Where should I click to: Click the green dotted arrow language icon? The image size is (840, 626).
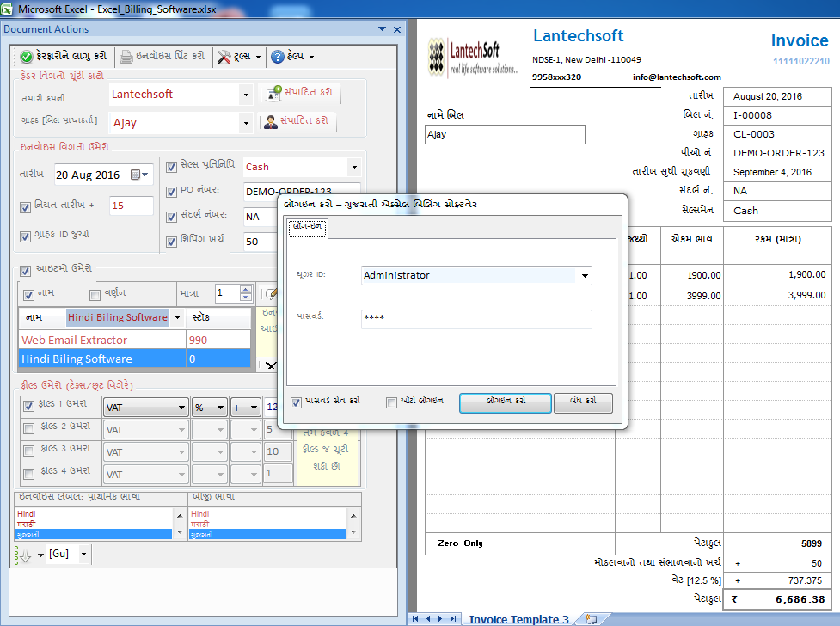pyautogui.click(x=22, y=555)
